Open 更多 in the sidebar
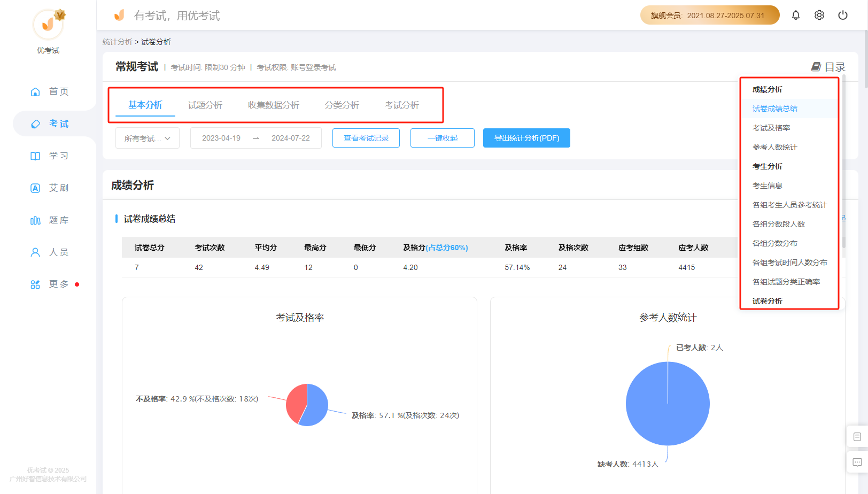Image resolution: width=868 pixels, height=494 pixels. 49,284
